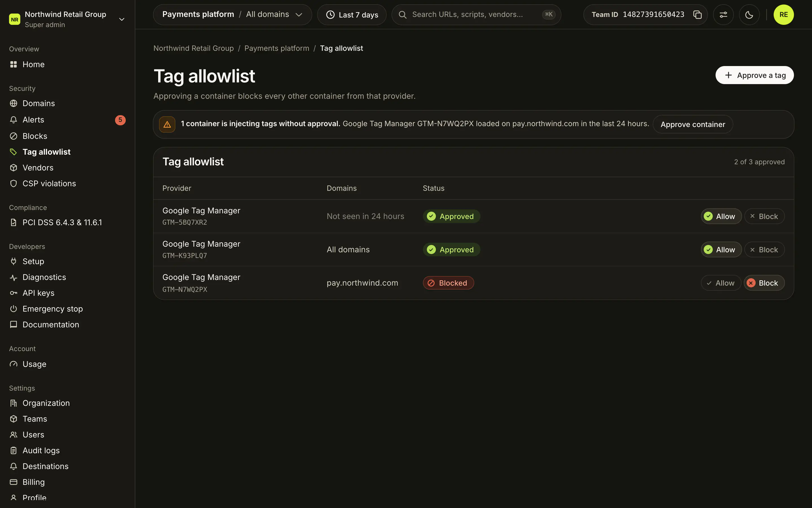Select Block for GTM-K93PLQ7
Viewport: 812px width, 508px height.
pyautogui.click(x=764, y=250)
